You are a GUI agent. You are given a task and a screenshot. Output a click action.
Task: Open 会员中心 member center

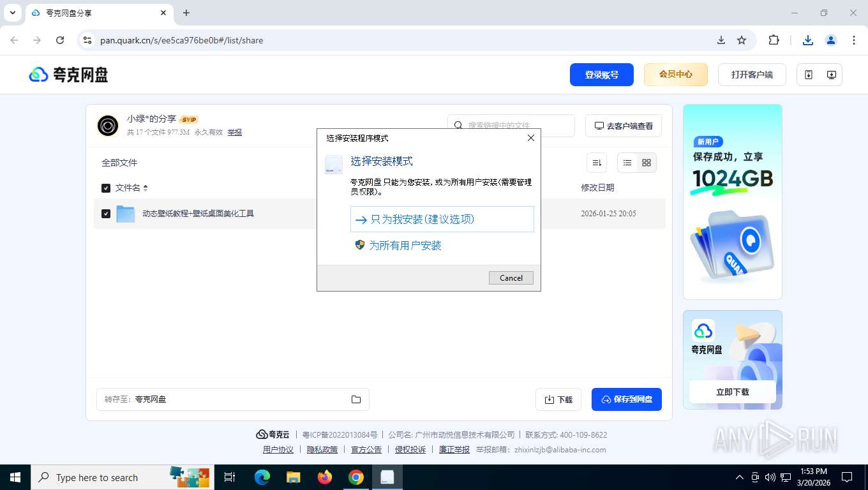click(676, 75)
